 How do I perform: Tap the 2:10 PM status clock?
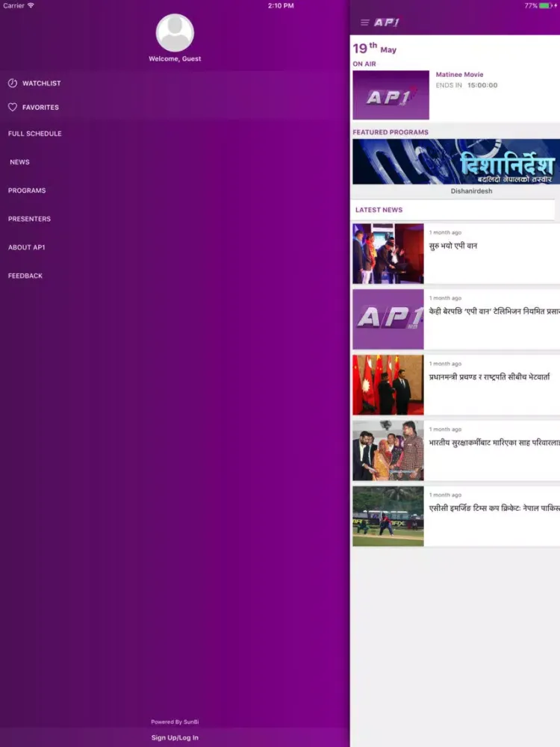pyautogui.click(x=281, y=6)
